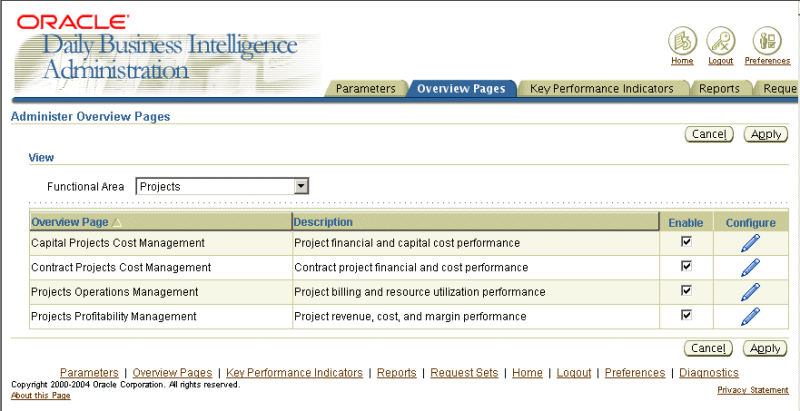Image resolution: width=800 pixels, height=411 pixels.
Task: Configure Projects Operations Management via pencil
Action: coord(750,292)
